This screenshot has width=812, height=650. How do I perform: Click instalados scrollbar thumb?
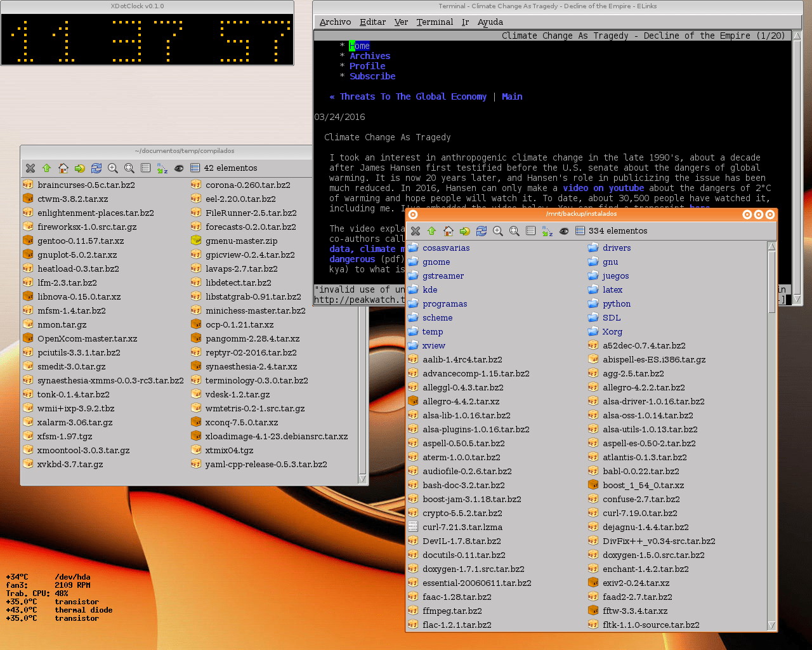pos(771,282)
